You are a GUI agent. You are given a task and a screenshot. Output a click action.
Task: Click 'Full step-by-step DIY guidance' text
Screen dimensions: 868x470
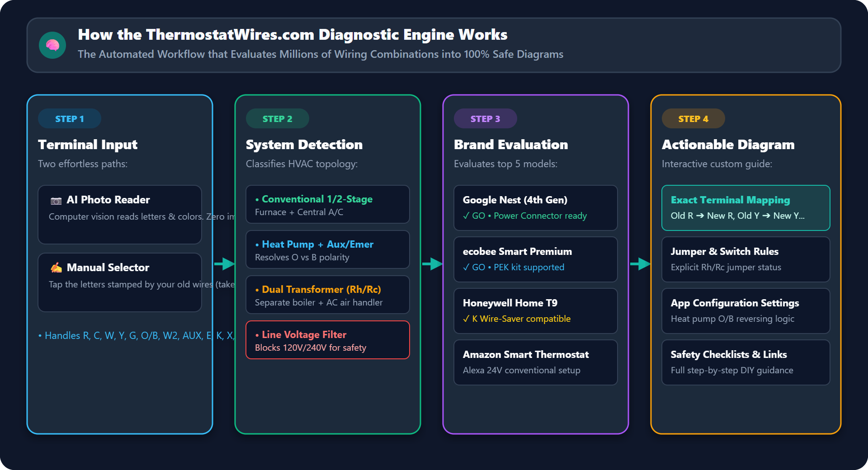pos(732,371)
